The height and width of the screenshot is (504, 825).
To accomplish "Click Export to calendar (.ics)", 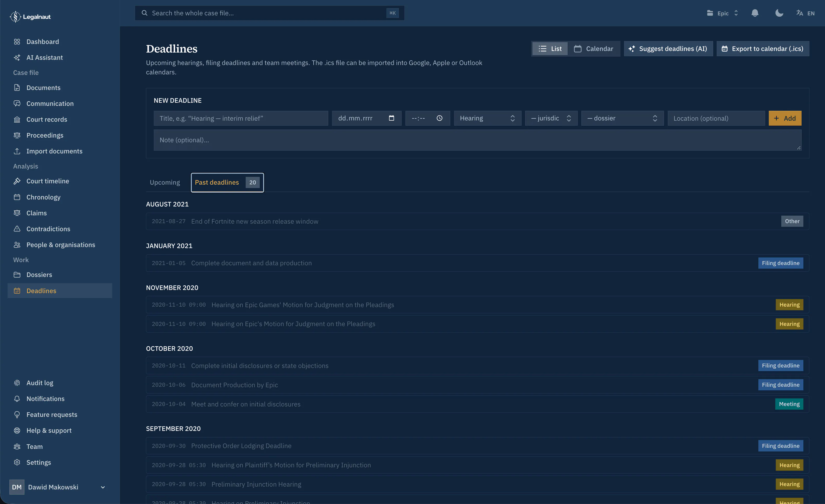I will pyautogui.click(x=763, y=49).
